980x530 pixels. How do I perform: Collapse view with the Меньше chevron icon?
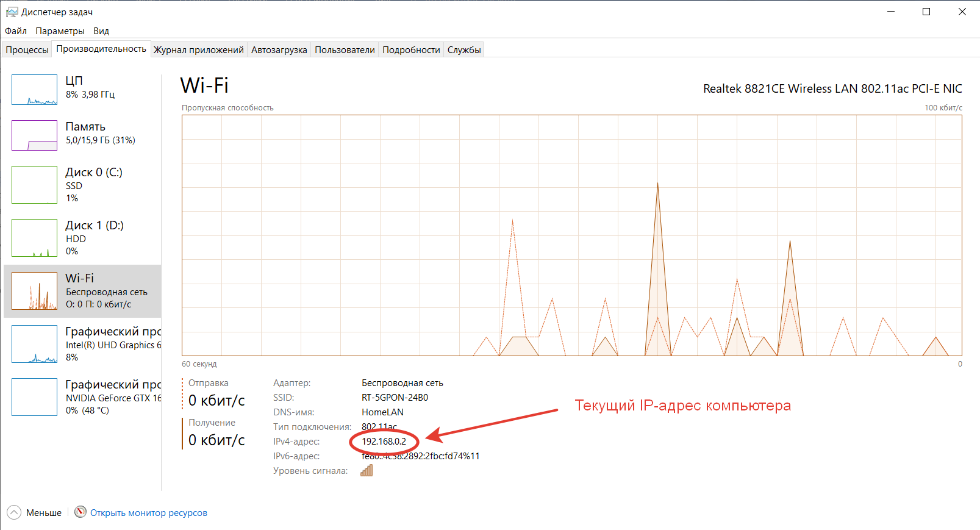(14, 512)
